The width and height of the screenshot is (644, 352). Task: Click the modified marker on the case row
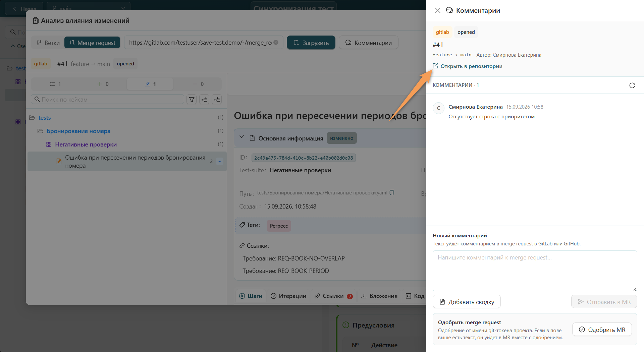(x=220, y=161)
